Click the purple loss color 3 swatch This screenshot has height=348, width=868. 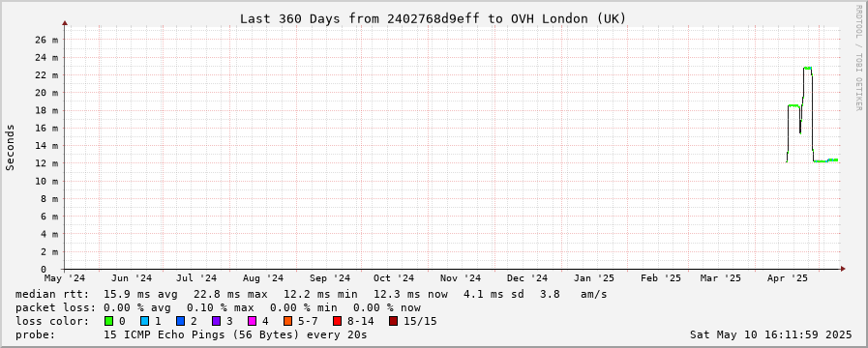pos(216,321)
